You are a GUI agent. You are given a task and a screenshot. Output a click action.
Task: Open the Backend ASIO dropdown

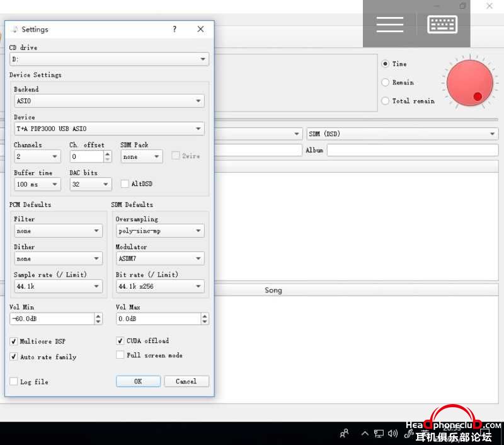(109, 101)
